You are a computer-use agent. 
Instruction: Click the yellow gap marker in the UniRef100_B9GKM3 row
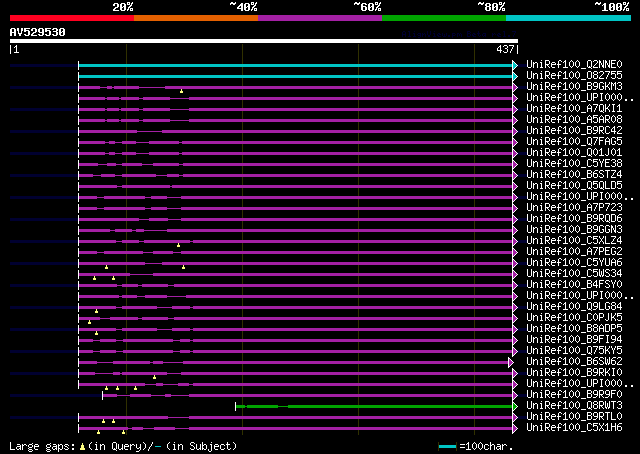pyautogui.click(x=181, y=91)
